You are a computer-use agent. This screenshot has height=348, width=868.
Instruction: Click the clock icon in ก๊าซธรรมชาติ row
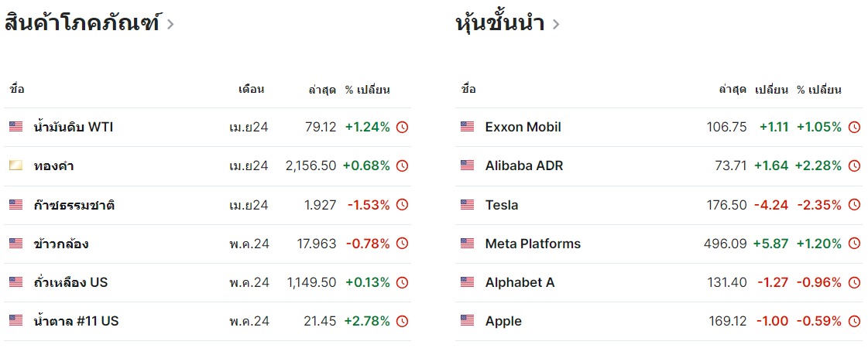coord(402,205)
